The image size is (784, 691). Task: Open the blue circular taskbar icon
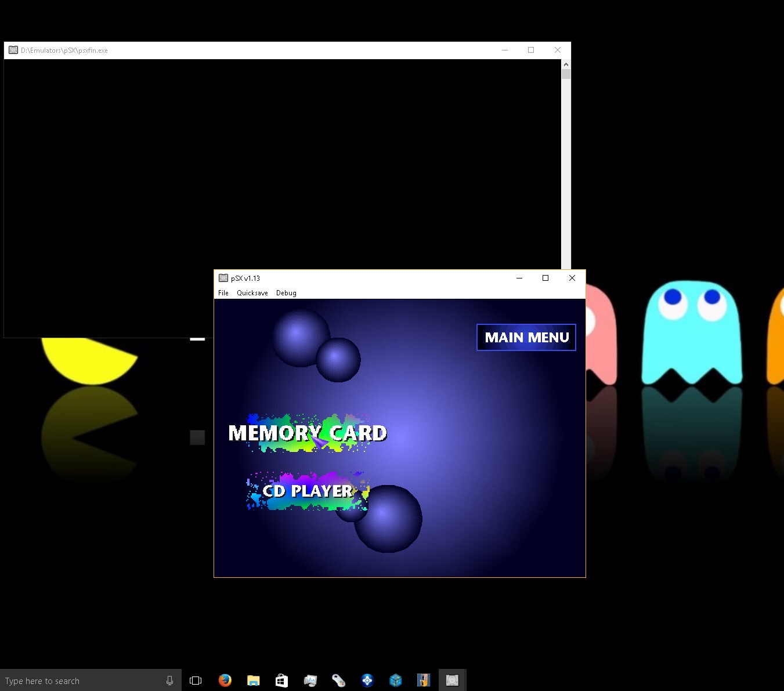click(x=367, y=681)
